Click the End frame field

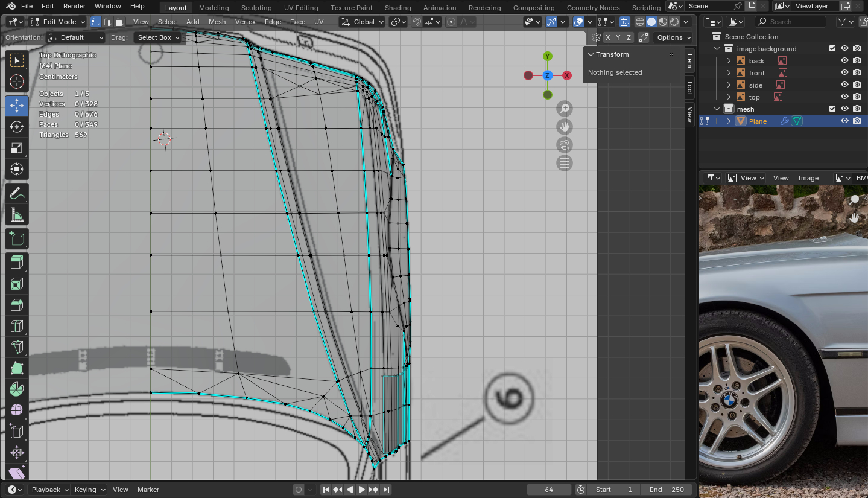[665, 490]
